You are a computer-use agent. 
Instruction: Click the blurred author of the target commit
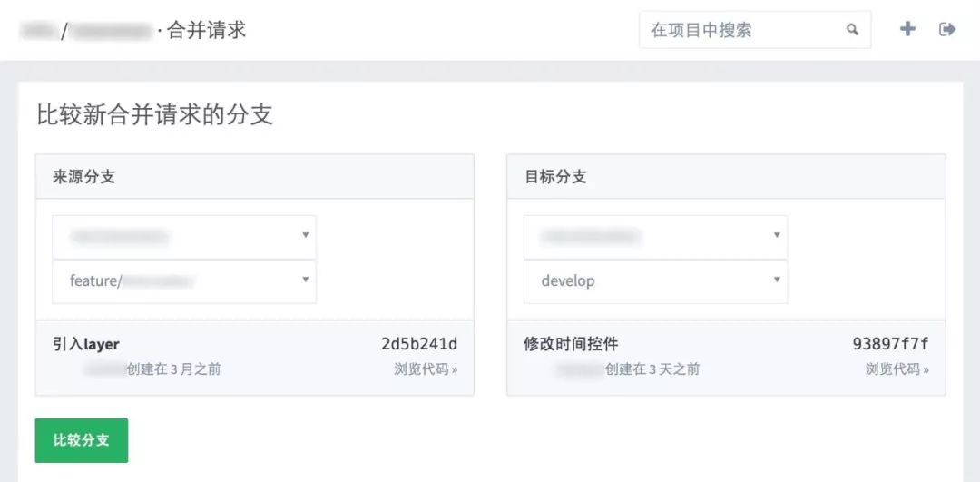click(x=579, y=369)
